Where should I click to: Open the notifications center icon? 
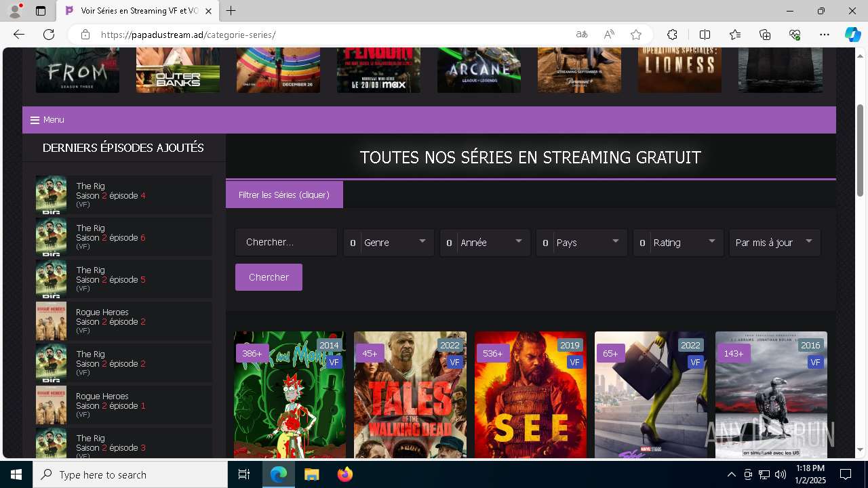coord(846,474)
